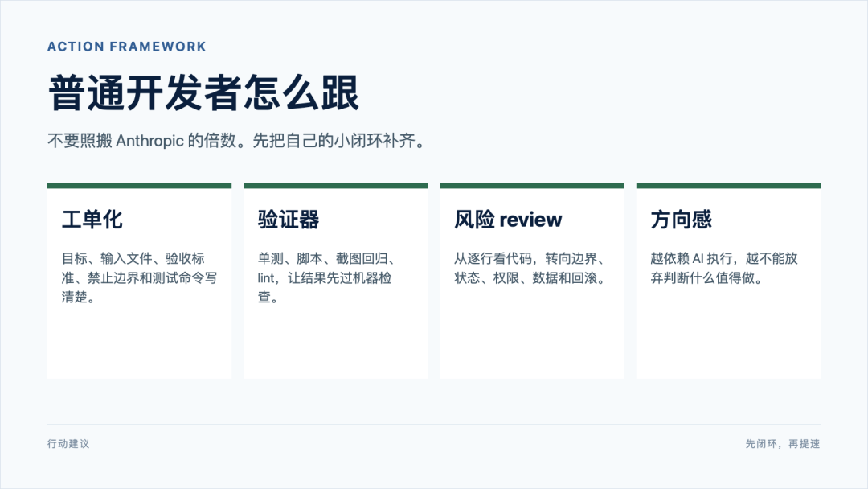Select the title '普通开发者怎么跟'

(204, 93)
